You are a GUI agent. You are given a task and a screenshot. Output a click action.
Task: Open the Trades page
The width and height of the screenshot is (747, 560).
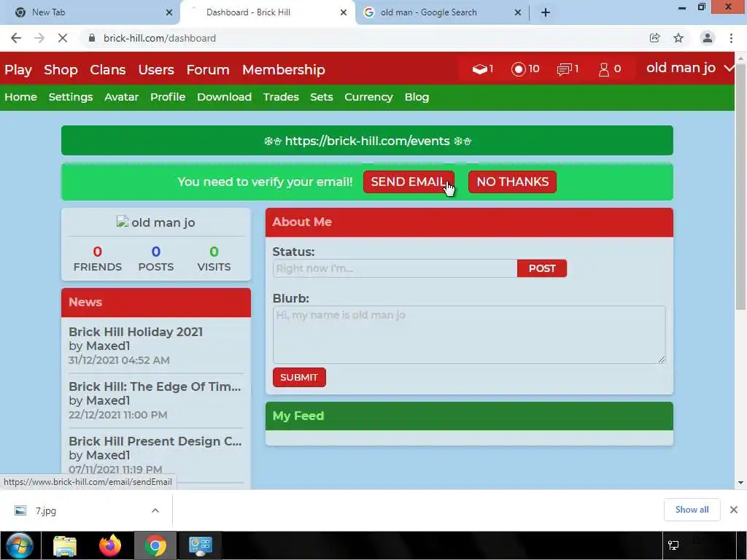pos(281,97)
